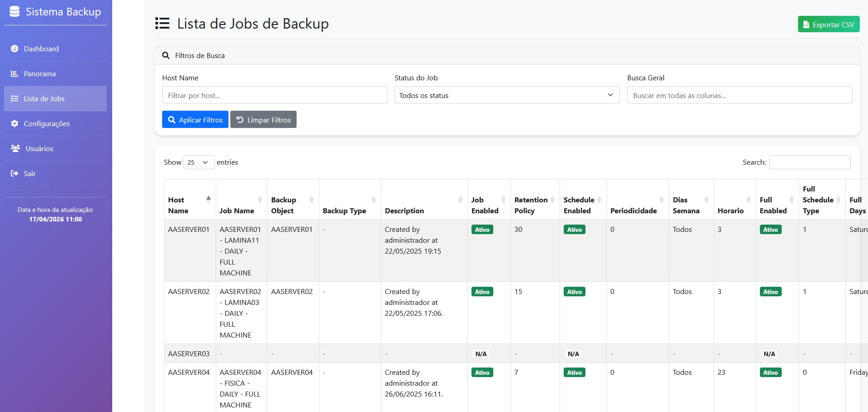The width and height of the screenshot is (868, 412).
Task: Click Retention Policy value 15
Action: [x=518, y=292]
